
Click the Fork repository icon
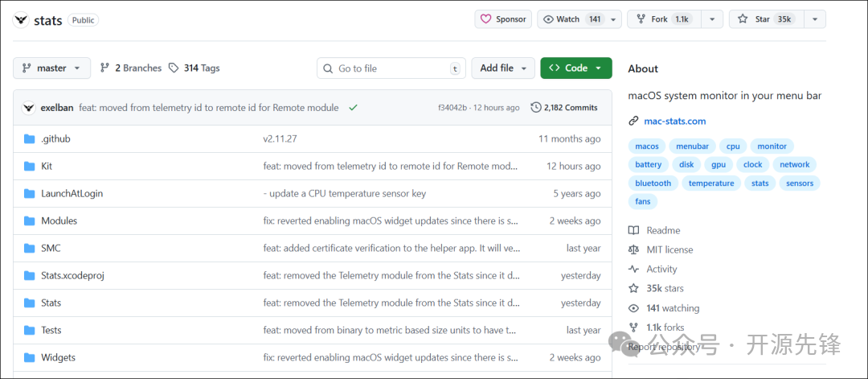640,19
